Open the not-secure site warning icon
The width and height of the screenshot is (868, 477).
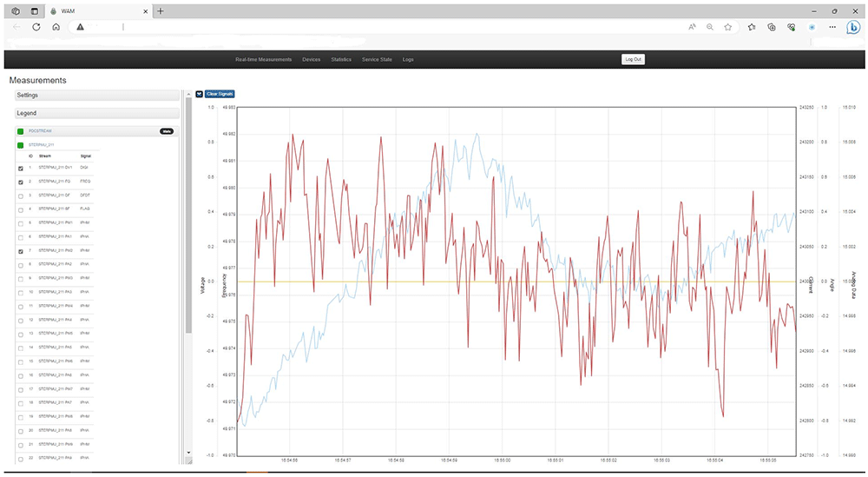(80, 27)
